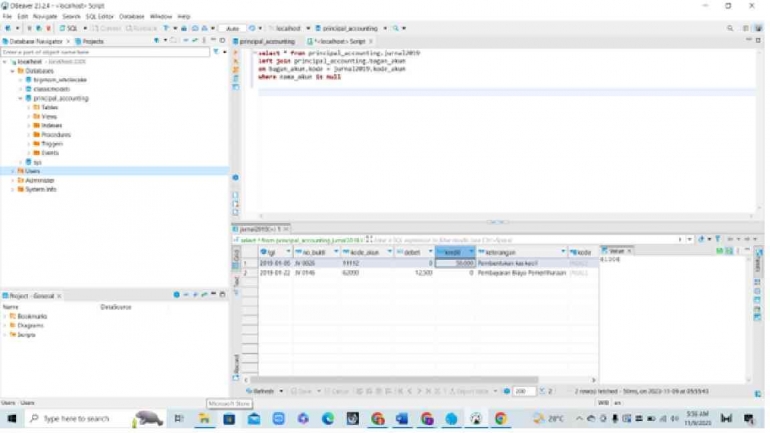
Task: Click the Task View taskbar icon
Action: pyautogui.click(x=179, y=419)
